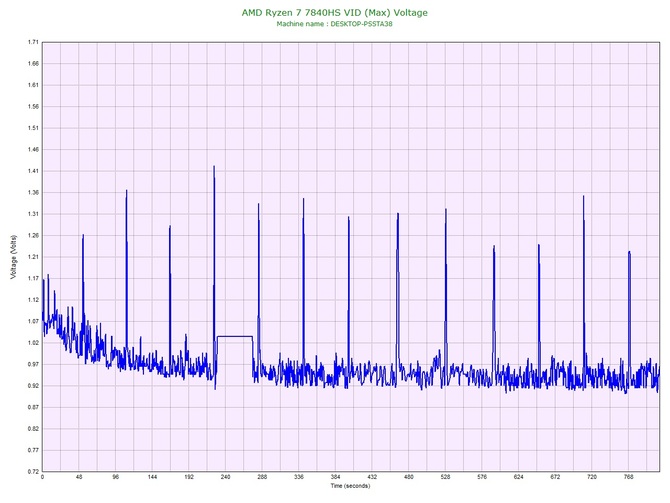This screenshot has height=503, width=670.
Task: Pick the 1.51 y-axis tick label
Action: (x=33, y=128)
